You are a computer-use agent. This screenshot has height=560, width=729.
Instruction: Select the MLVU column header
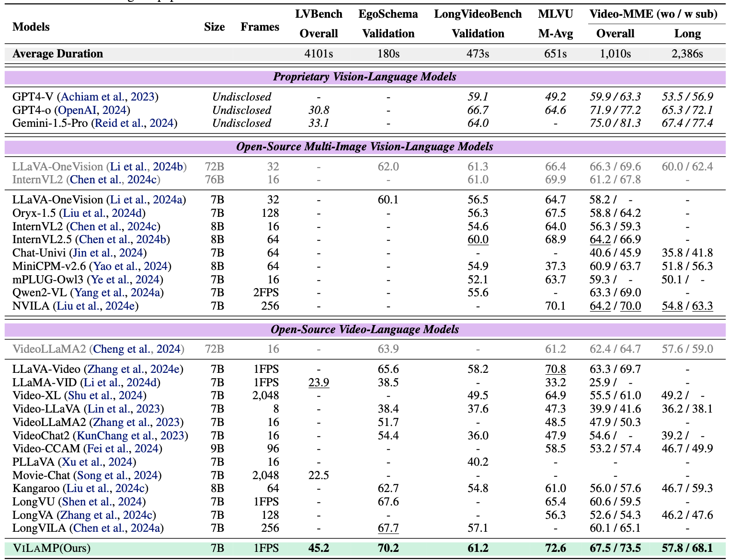pyautogui.click(x=556, y=14)
